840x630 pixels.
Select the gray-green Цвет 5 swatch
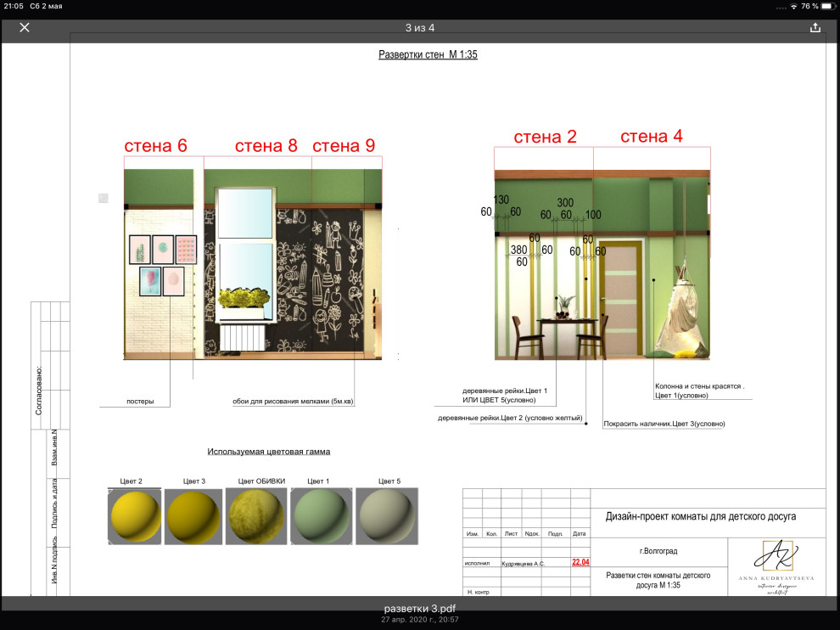pyautogui.click(x=386, y=515)
